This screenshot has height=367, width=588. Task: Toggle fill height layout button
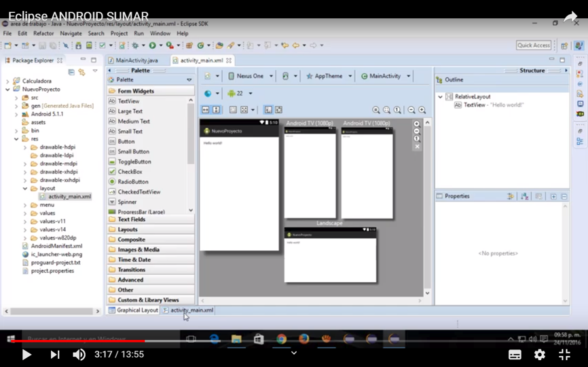click(217, 110)
